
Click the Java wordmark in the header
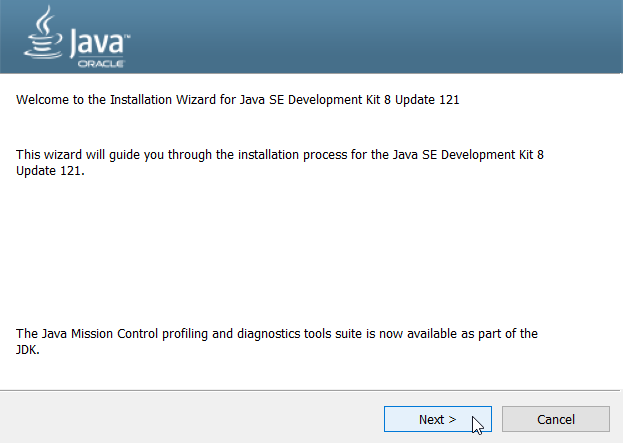coord(97,43)
